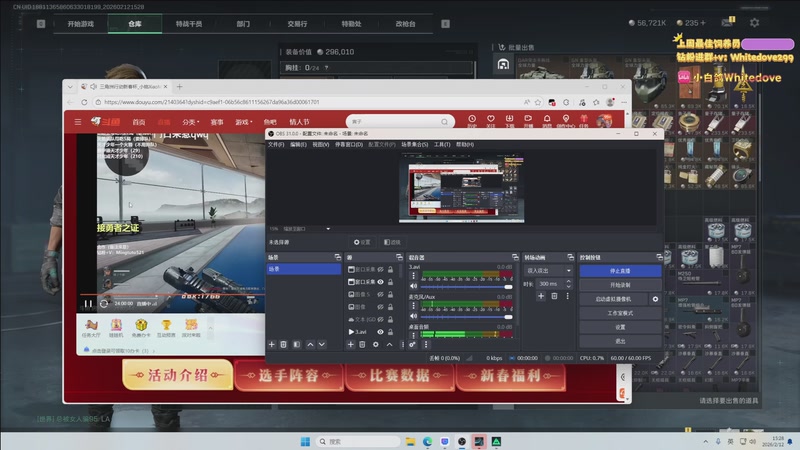The height and width of the screenshot is (450, 800).
Task: Open virtual camera settings gear icon
Action: coord(655,299)
